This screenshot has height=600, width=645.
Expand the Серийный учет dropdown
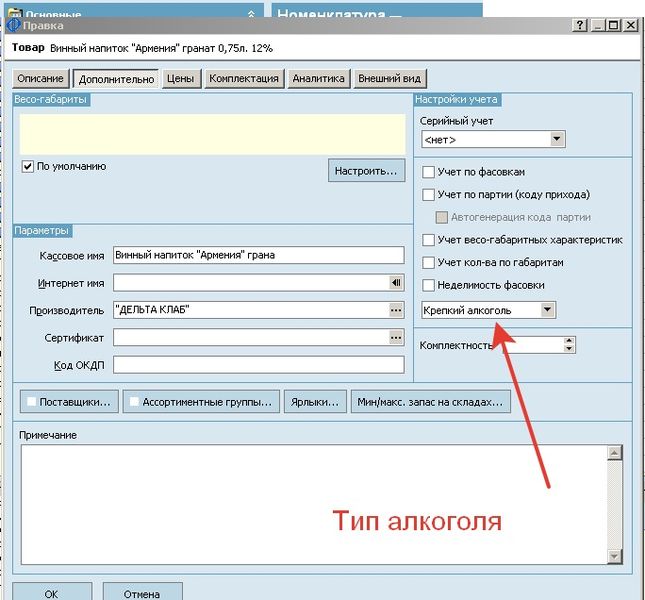pyautogui.click(x=557, y=139)
